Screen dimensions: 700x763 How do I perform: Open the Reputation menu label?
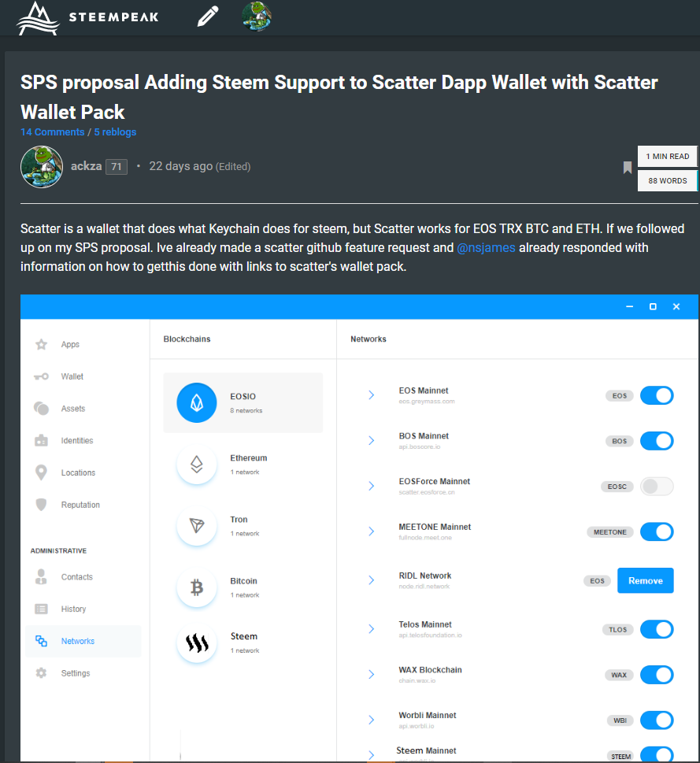(80, 505)
